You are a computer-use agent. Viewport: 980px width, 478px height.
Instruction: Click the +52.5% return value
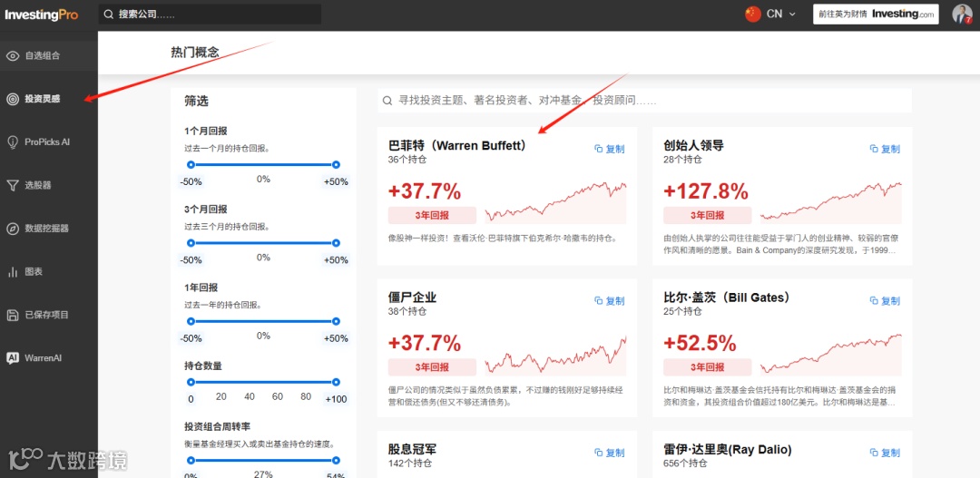[700, 343]
